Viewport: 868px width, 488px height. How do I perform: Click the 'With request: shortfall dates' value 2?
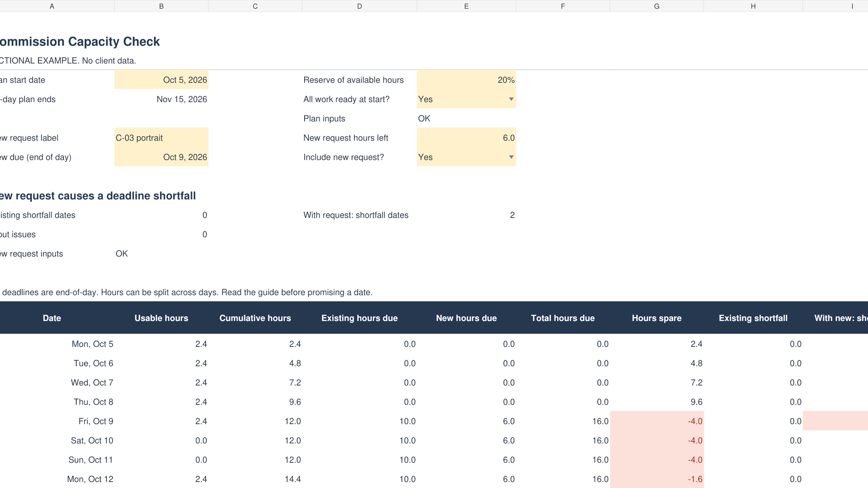(x=512, y=215)
